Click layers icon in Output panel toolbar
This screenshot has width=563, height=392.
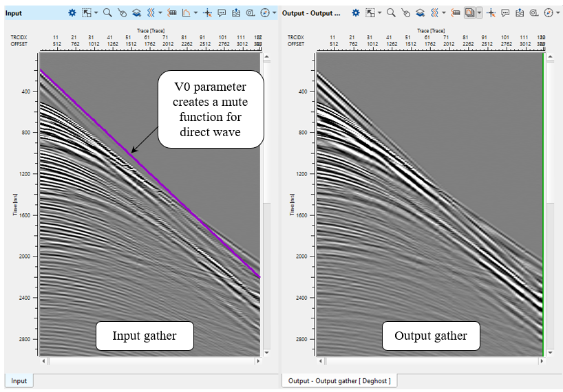(419, 13)
